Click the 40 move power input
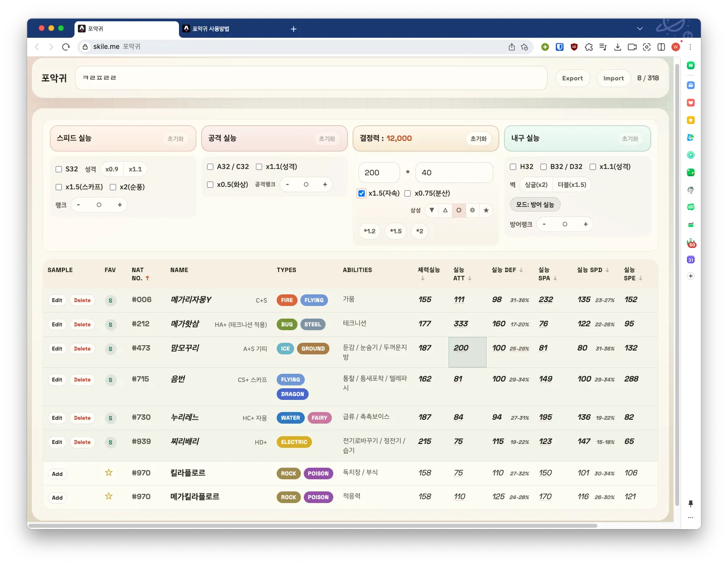The height and width of the screenshot is (565, 728). click(x=454, y=172)
